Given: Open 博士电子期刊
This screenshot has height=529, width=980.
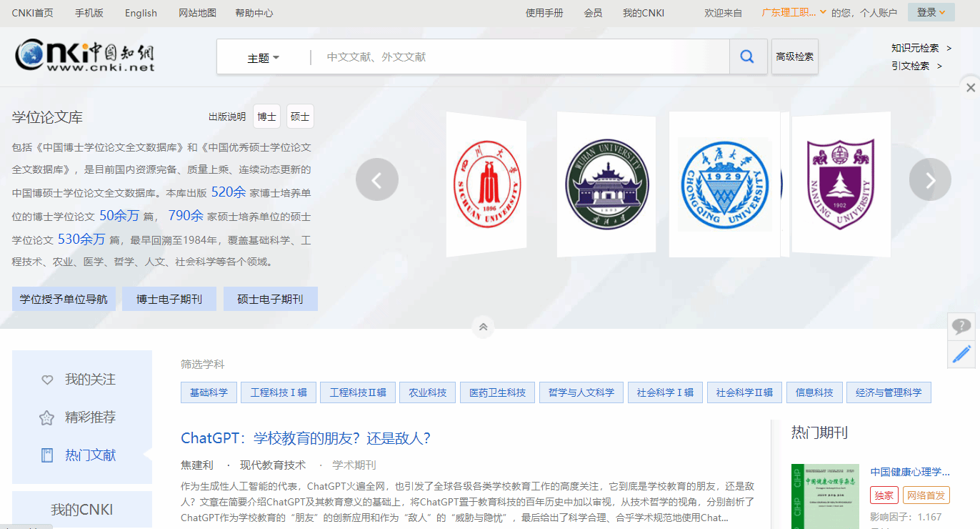Looking at the screenshot, I should (169, 299).
